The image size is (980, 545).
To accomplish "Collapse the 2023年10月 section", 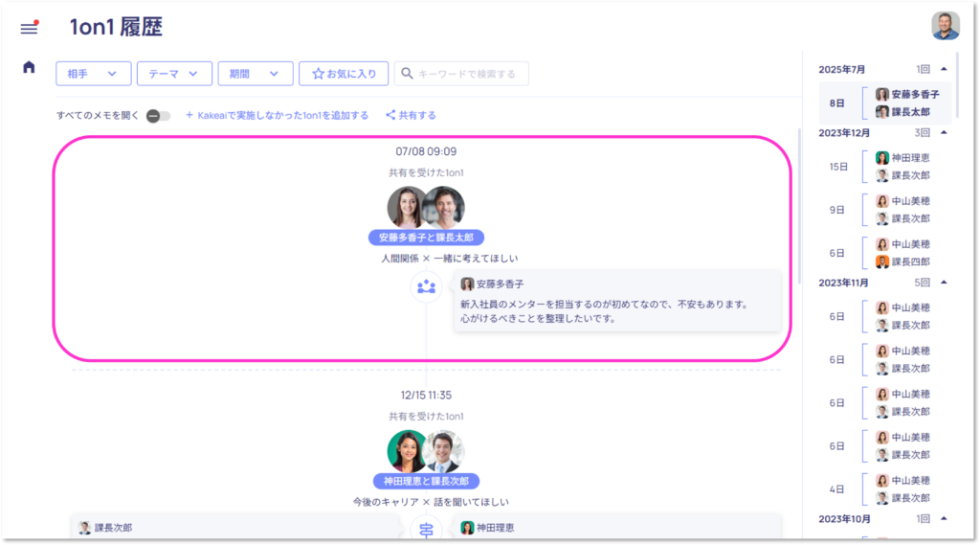I will (944, 519).
